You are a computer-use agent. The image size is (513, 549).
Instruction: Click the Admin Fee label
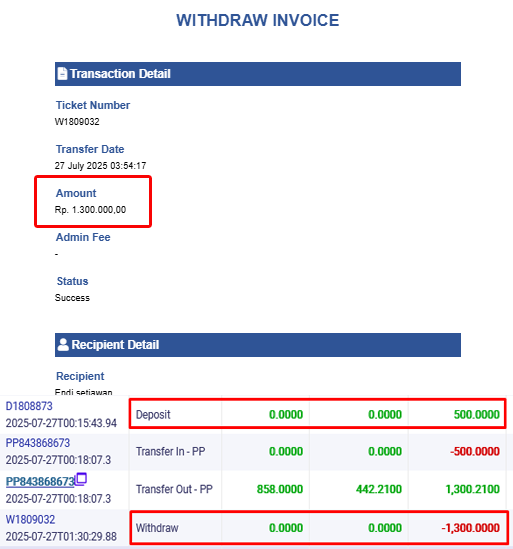[x=83, y=237]
